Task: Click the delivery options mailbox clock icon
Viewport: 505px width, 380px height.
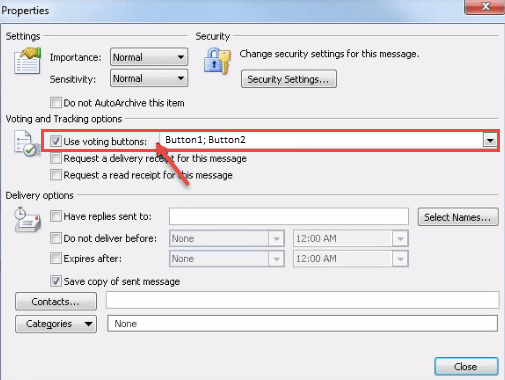Action: coord(27,220)
